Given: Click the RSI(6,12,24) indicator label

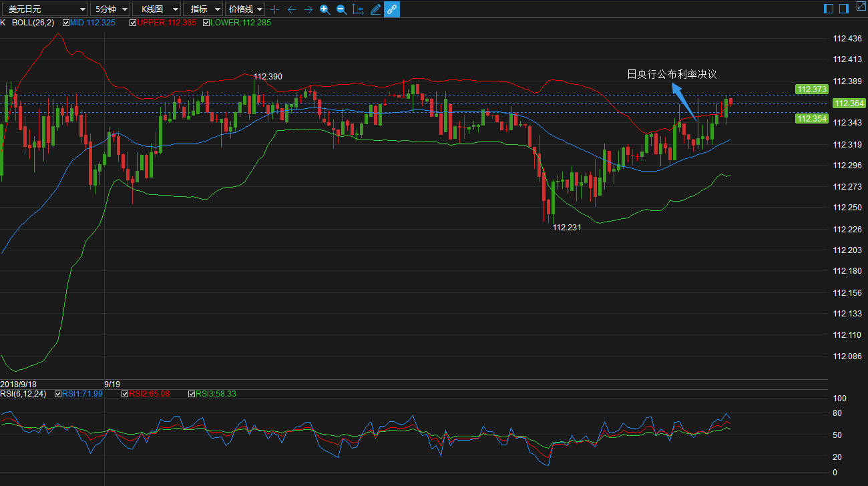Looking at the screenshot, I should pyautogui.click(x=23, y=394).
